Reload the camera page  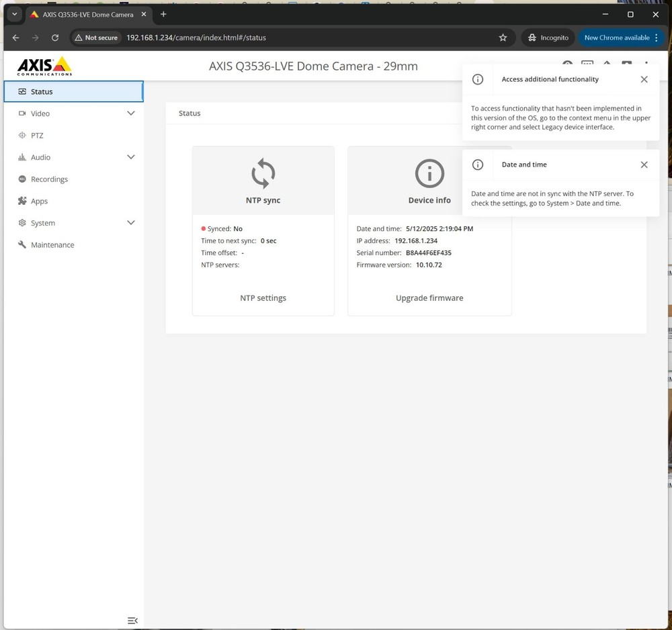pos(55,38)
